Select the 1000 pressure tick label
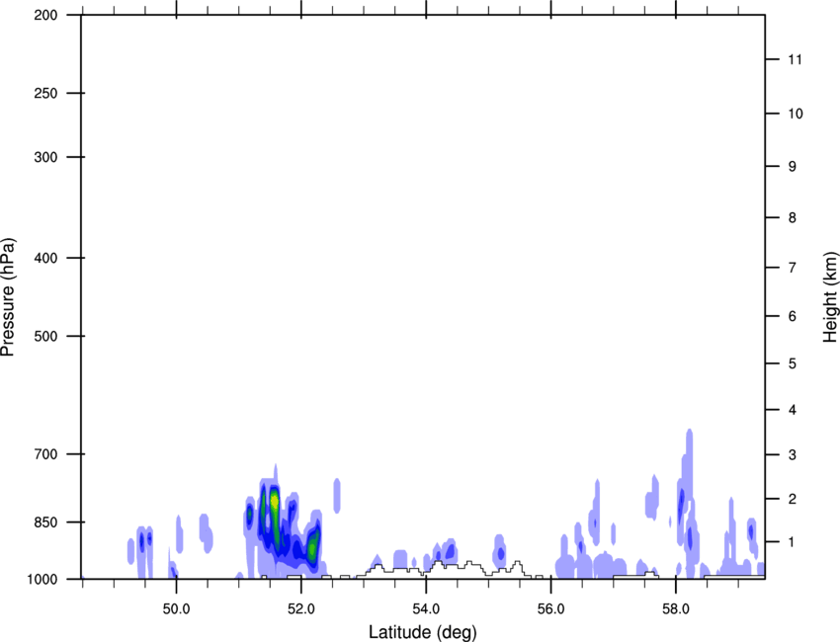Image resolution: width=840 pixels, height=642 pixels. [42, 580]
